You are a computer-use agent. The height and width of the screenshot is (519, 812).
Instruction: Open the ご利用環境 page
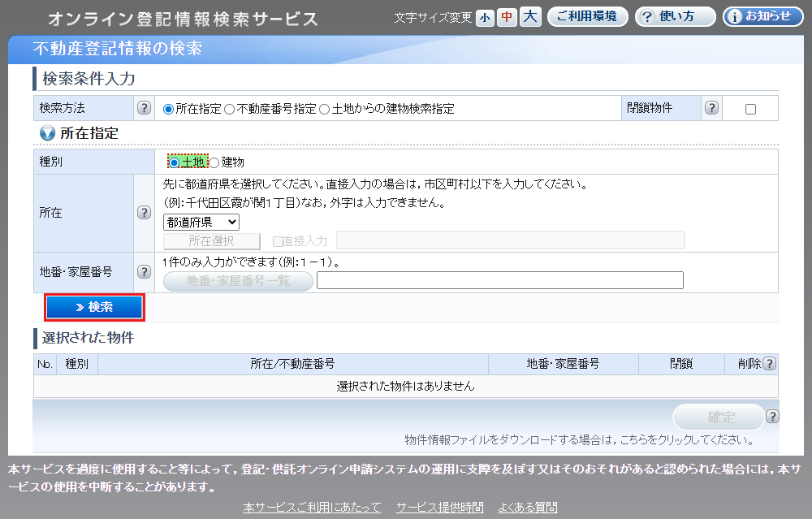(x=587, y=17)
